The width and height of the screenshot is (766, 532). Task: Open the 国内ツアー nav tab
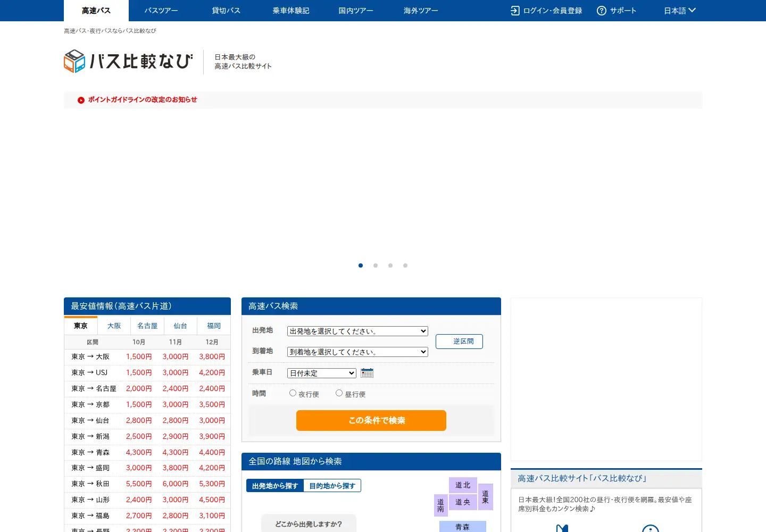click(356, 11)
